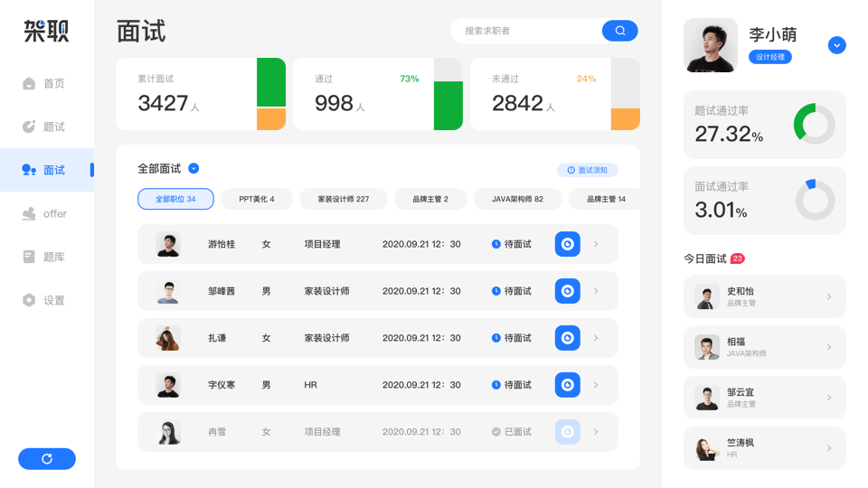The height and width of the screenshot is (488, 868).
Task: Click 邹峰茜's avatar
Action: (168, 291)
